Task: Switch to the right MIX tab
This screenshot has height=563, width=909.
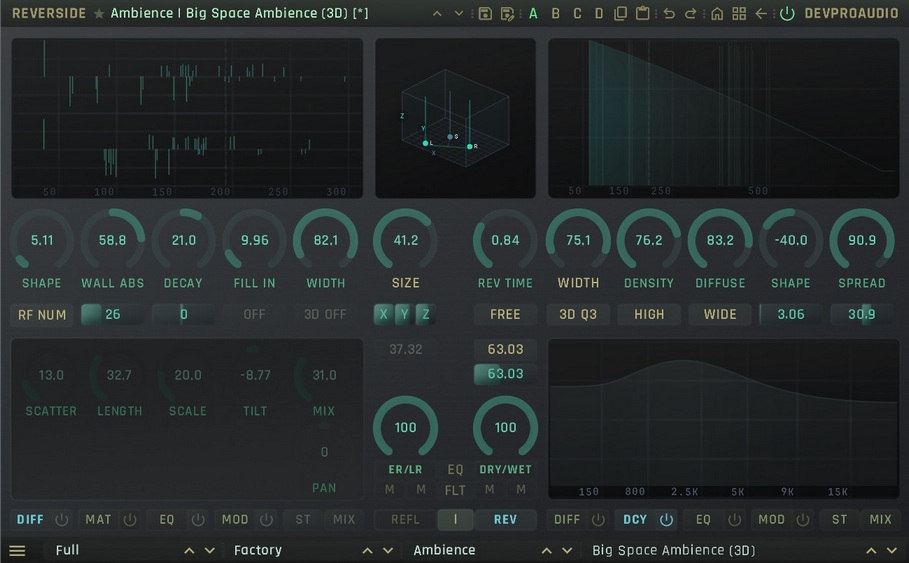Action: (x=880, y=520)
